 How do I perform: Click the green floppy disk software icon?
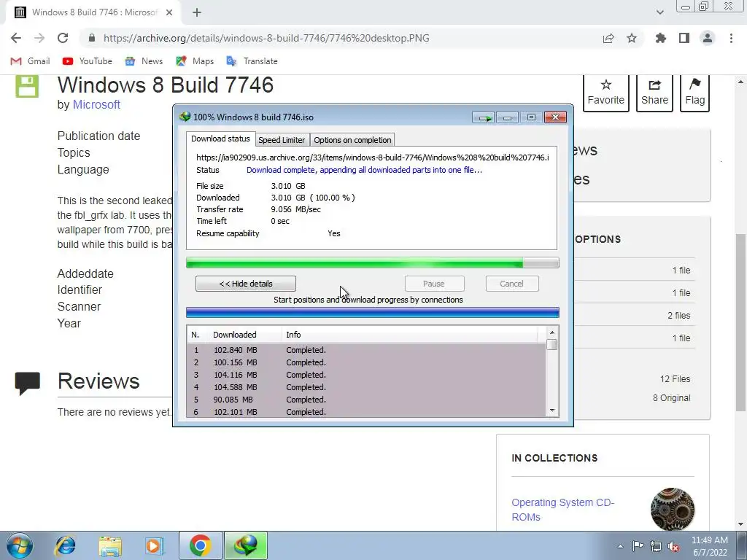[27, 86]
